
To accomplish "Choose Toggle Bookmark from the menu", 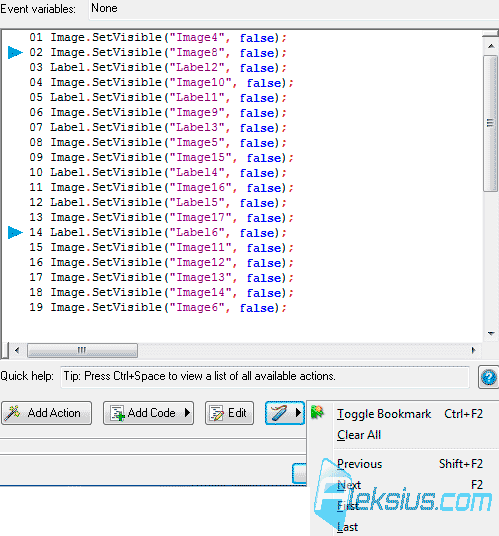I will pyautogui.click(x=384, y=414).
